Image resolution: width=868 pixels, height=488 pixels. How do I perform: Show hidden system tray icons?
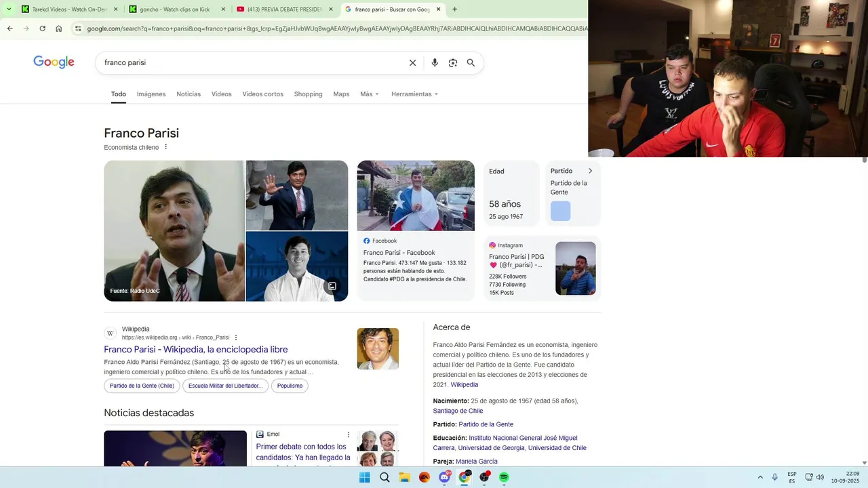pyautogui.click(x=760, y=477)
